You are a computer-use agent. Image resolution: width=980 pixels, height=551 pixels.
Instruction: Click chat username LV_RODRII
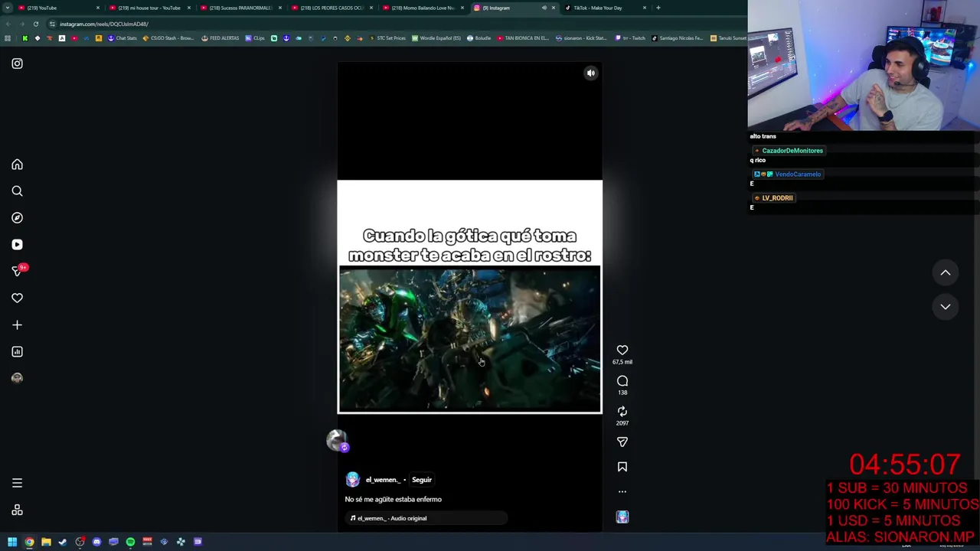pos(777,198)
